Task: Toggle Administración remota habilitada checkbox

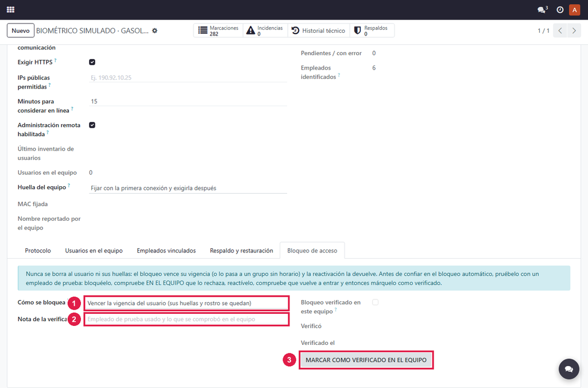Action: (92, 125)
